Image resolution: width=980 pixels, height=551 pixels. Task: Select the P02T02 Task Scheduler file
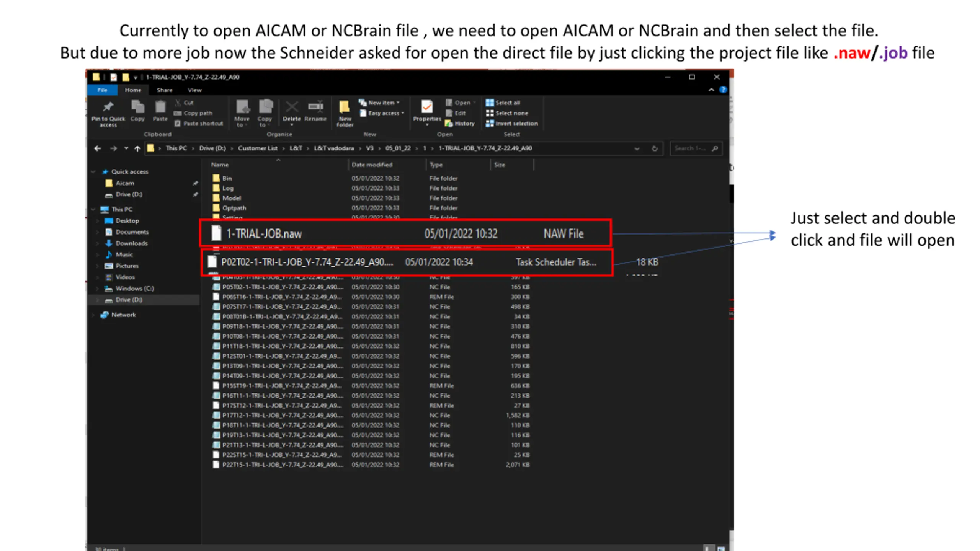pyautogui.click(x=407, y=262)
